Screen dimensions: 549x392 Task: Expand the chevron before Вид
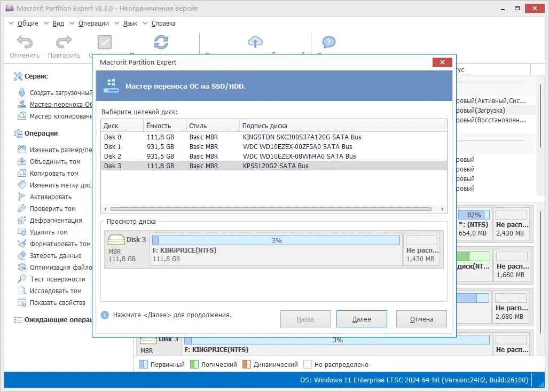coord(46,23)
